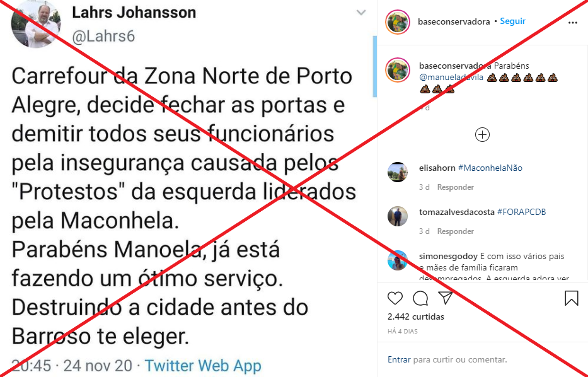Like the post with heart icon
Viewport: 588px width, 377px height.
pyautogui.click(x=395, y=298)
